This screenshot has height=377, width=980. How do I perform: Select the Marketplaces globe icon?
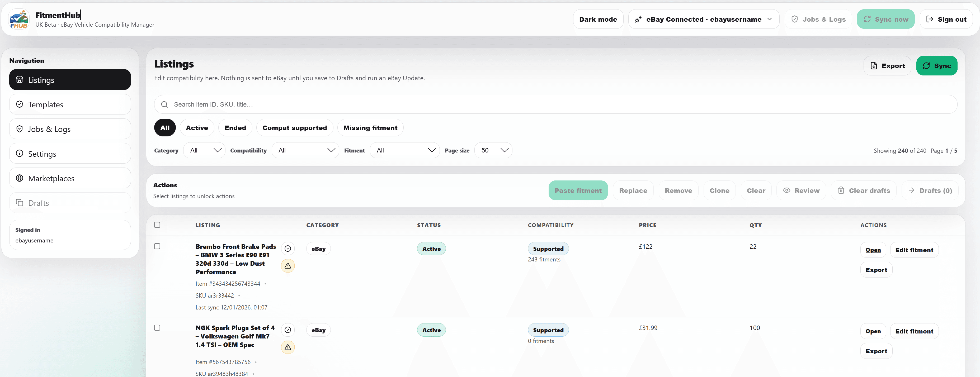pos(19,178)
